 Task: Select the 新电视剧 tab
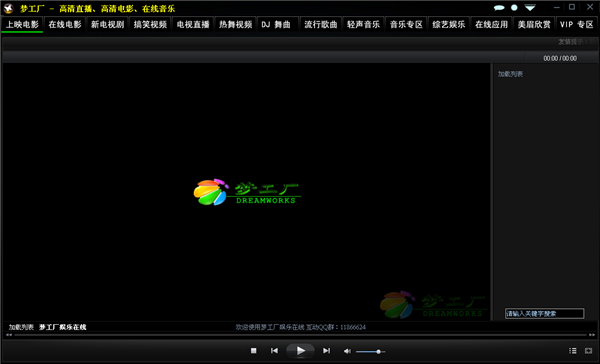pyautogui.click(x=108, y=24)
